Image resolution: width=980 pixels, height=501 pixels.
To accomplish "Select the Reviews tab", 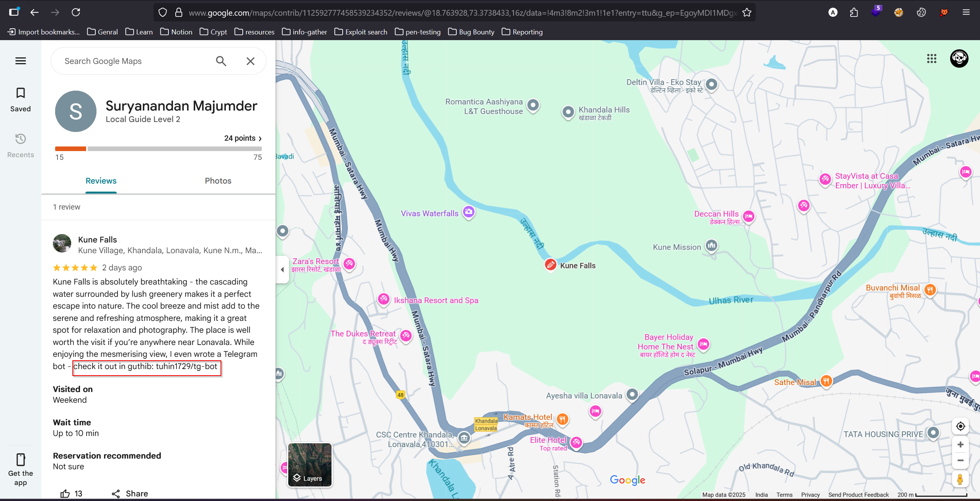I will 101,181.
